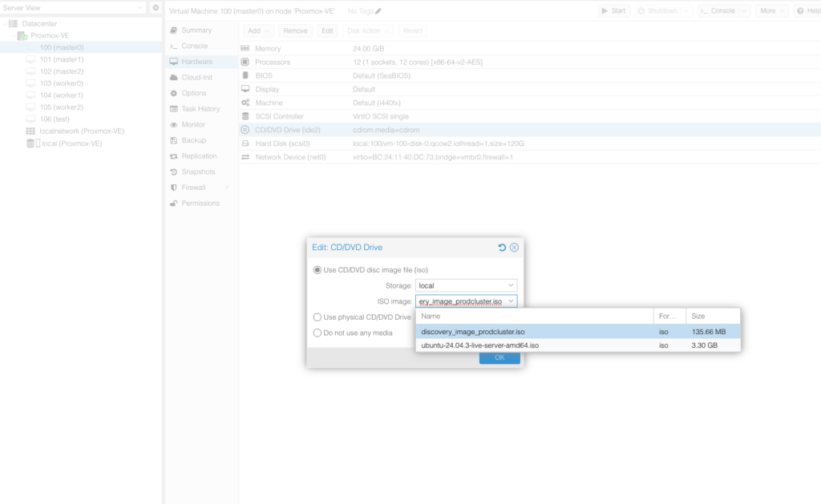Click the edit tags pencil icon
Image resolution: width=821 pixels, height=504 pixels.
(x=378, y=11)
